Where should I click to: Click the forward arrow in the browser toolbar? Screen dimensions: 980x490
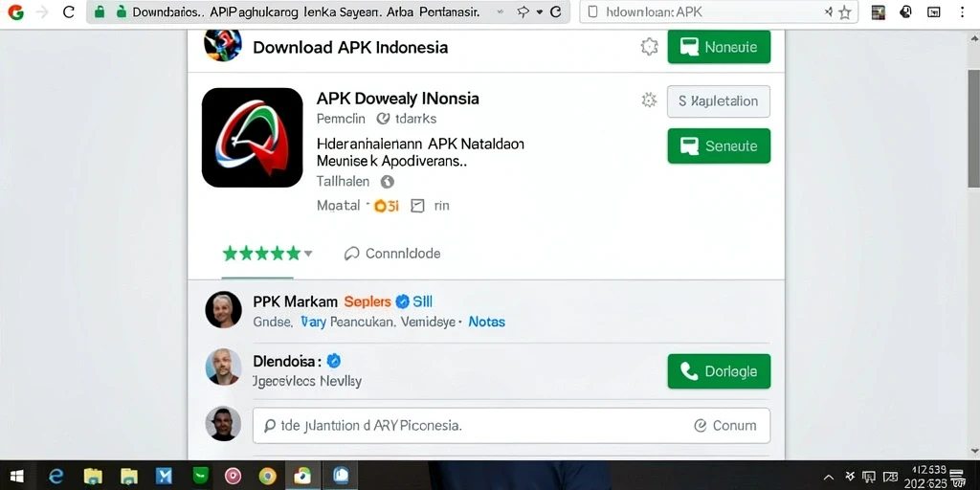tap(42, 11)
